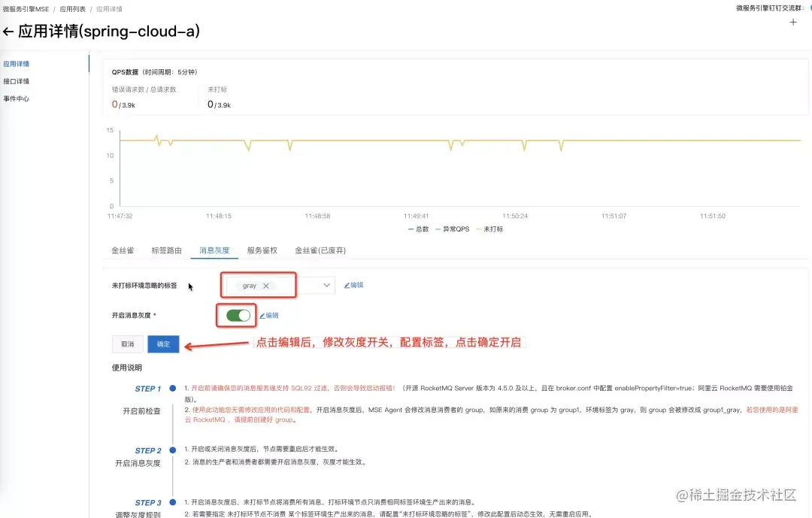Click the plus icon at top right

(793, 23)
